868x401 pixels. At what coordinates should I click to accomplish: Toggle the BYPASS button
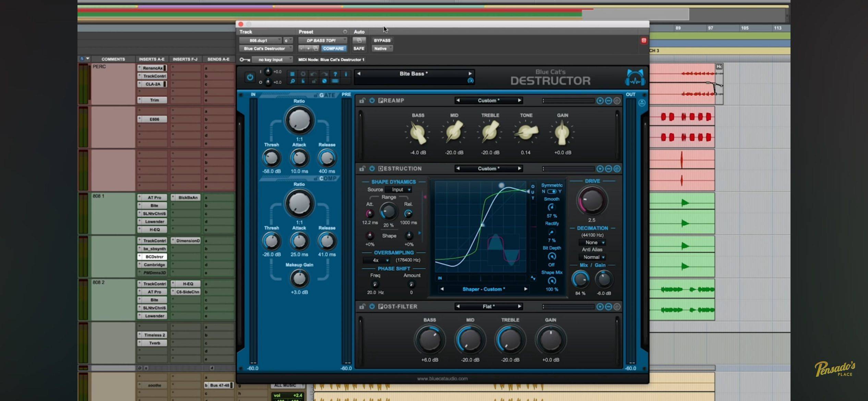tap(382, 40)
